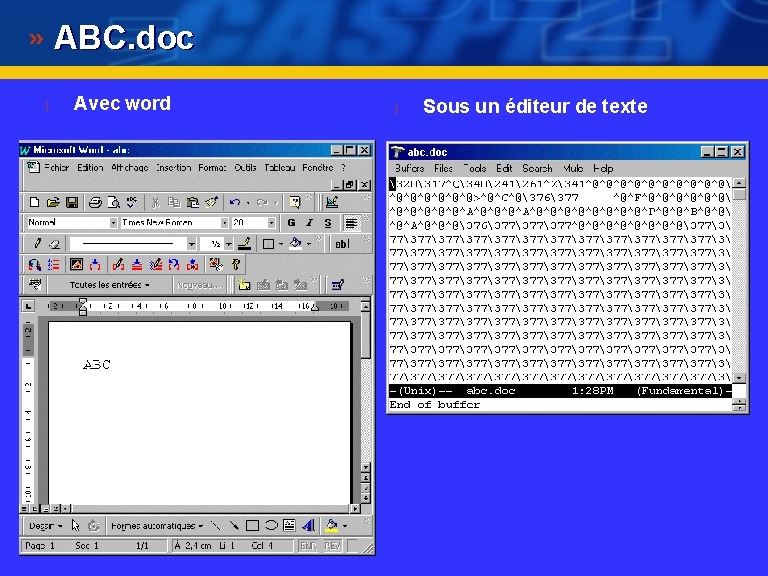
Task: Toggle underline with the S button
Action: 327,223
